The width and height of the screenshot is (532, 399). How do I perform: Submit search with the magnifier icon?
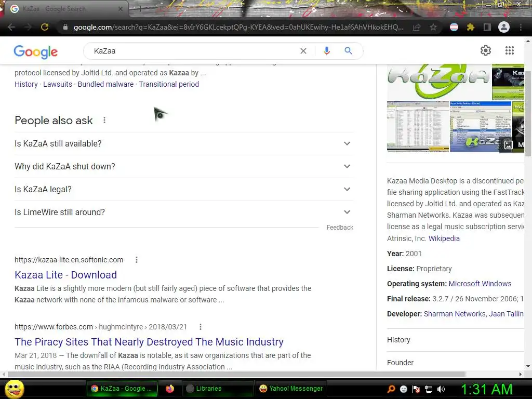pos(349,51)
